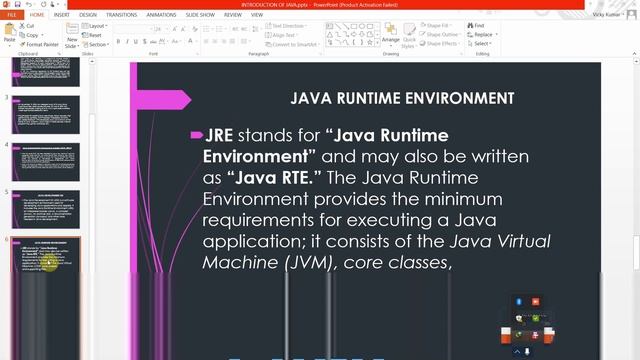Click the New Slide icon

pos(72,29)
